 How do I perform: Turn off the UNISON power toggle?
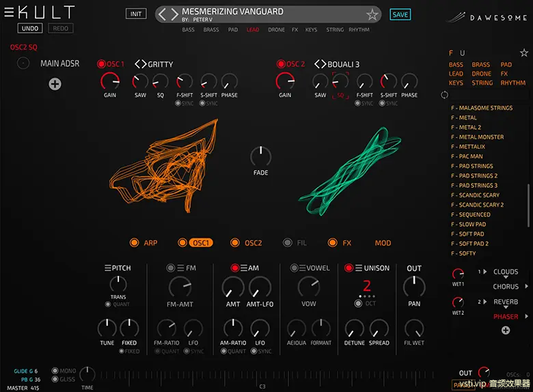[x=348, y=268]
